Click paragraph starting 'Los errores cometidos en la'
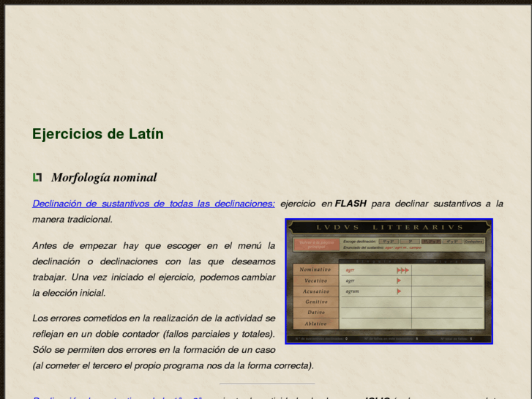The image size is (532, 399). tap(173, 342)
